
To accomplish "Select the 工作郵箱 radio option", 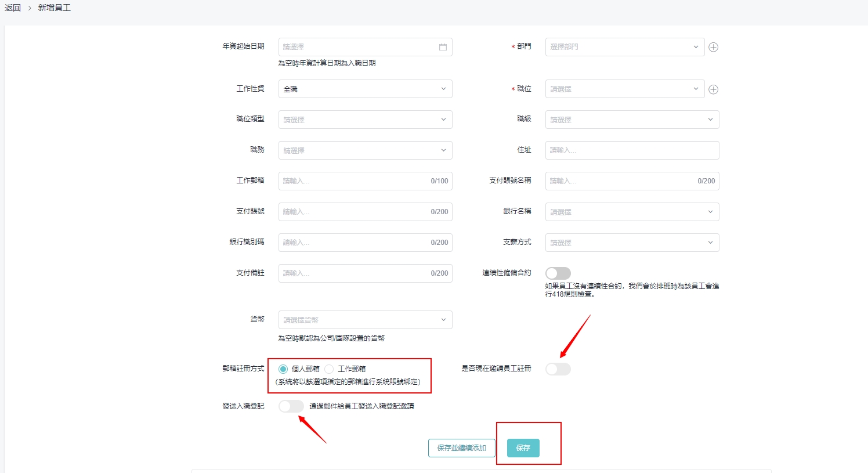I will point(329,369).
